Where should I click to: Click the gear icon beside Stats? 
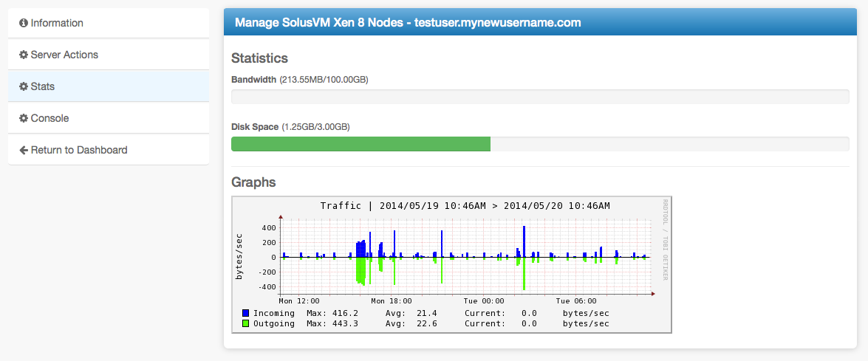pos(24,86)
